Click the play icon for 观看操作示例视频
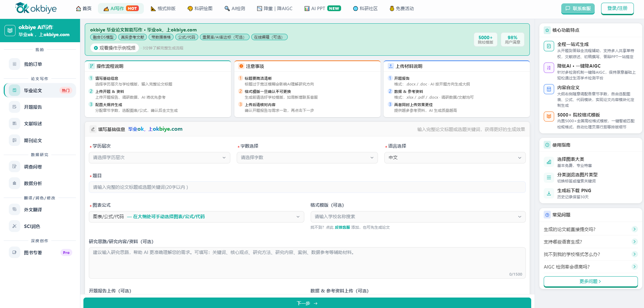Screen dimensions: 644x308 coord(96,48)
